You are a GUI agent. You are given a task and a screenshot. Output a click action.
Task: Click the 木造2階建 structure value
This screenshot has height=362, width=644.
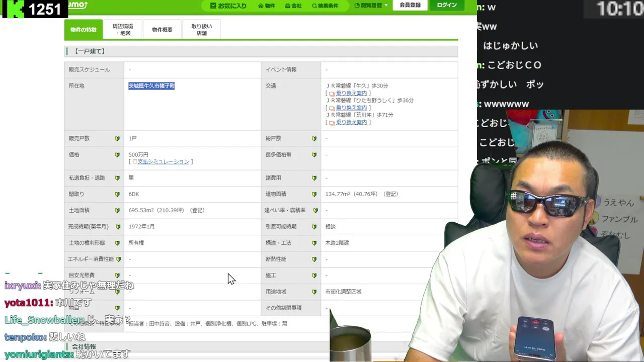point(337,243)
